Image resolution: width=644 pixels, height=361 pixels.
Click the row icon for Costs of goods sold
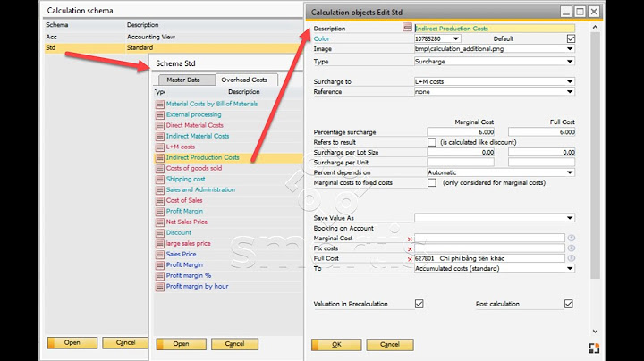[x=160, y=169]
